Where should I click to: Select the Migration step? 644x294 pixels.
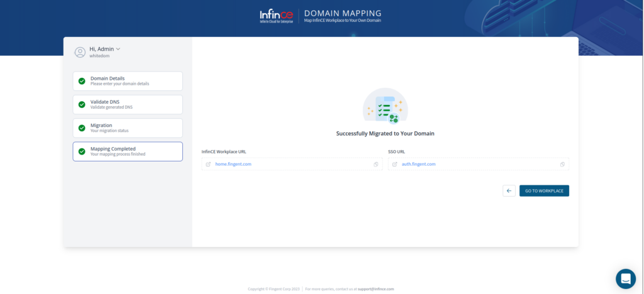pyautogui.click(x=128, y=128)
